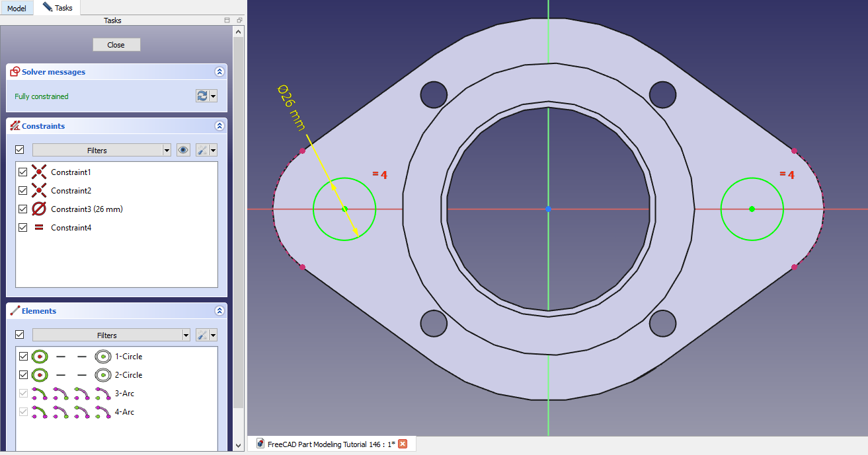Click the Constraints settings wrench icon
The height and width of the screenshot is (455, 868).
pyautogui.click(x=202, y=150)
